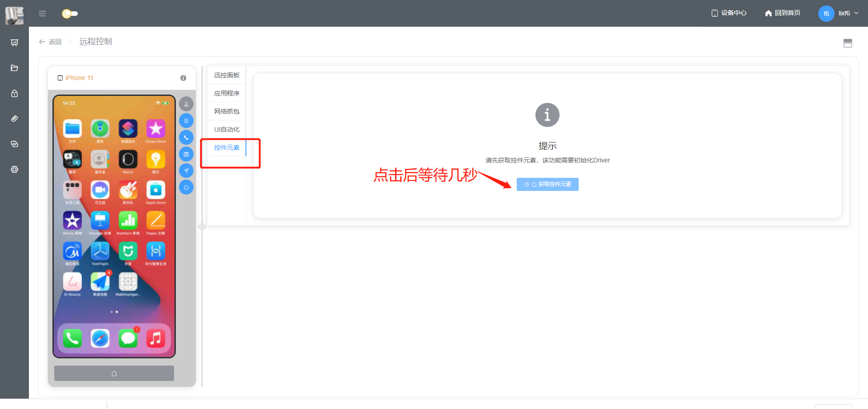Click the location arrow button beside the phone
The image size is (868, 409).
pos(186,171)
